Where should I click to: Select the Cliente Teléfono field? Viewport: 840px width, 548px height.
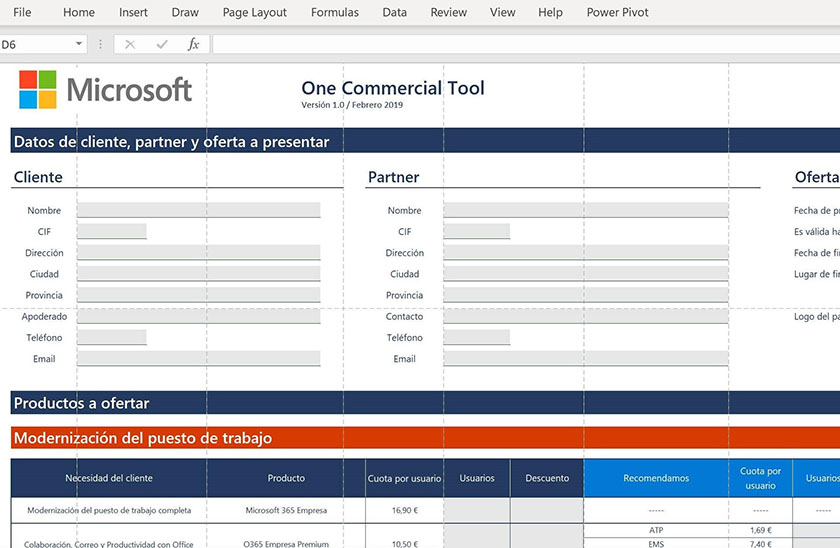point(111,337)
